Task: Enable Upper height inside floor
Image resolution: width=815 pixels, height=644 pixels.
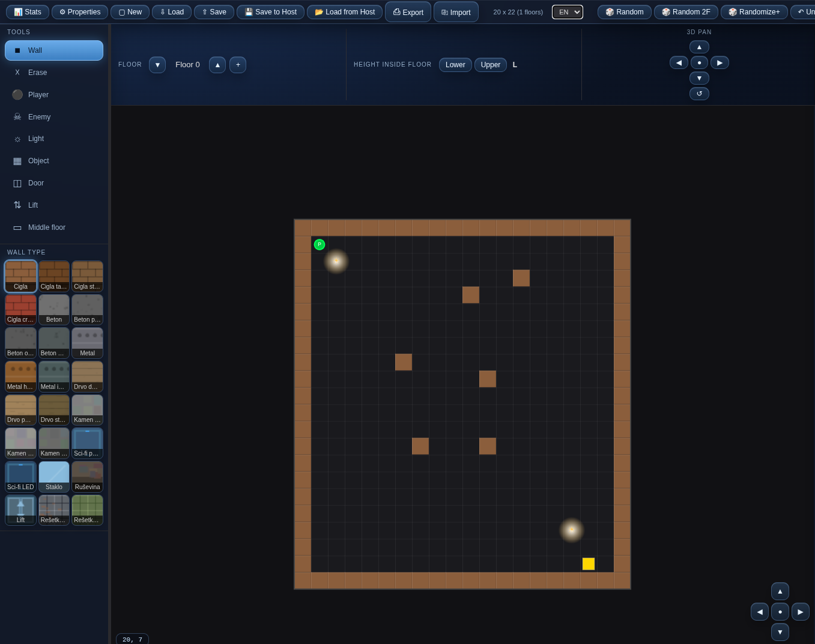Action: click(x=490, y=64)
